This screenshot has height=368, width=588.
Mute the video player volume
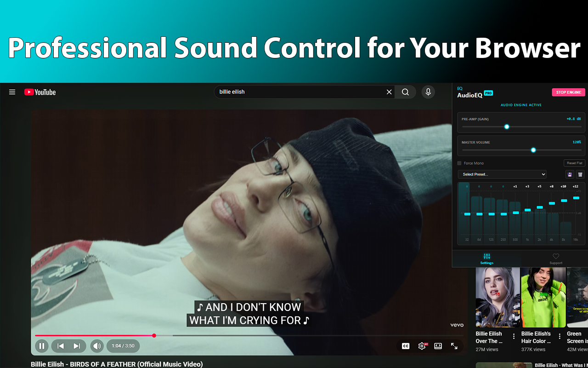pyautogui.click(x=96, y=346)
